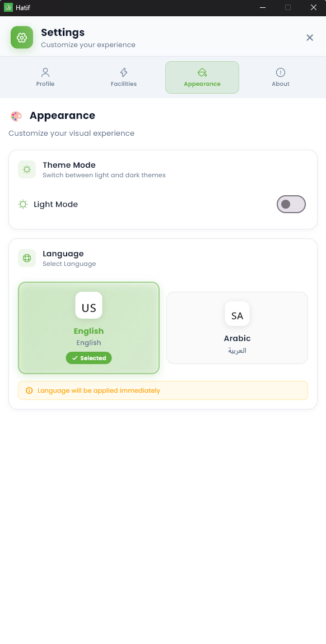This screenshot has width=326, height=644.
Task: Click the sun icon beside Theme Mode
Action: 26,169
